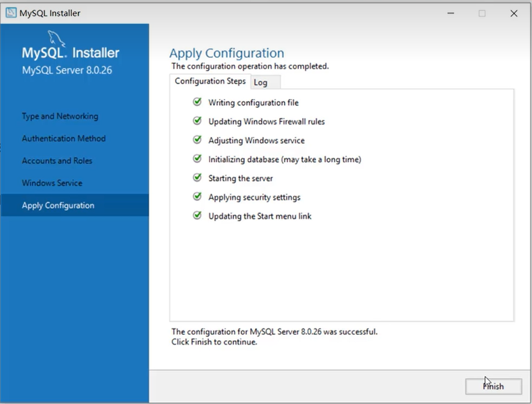
Task: Click 'Click Finish to continue.' text
Action: pos(214,342)
